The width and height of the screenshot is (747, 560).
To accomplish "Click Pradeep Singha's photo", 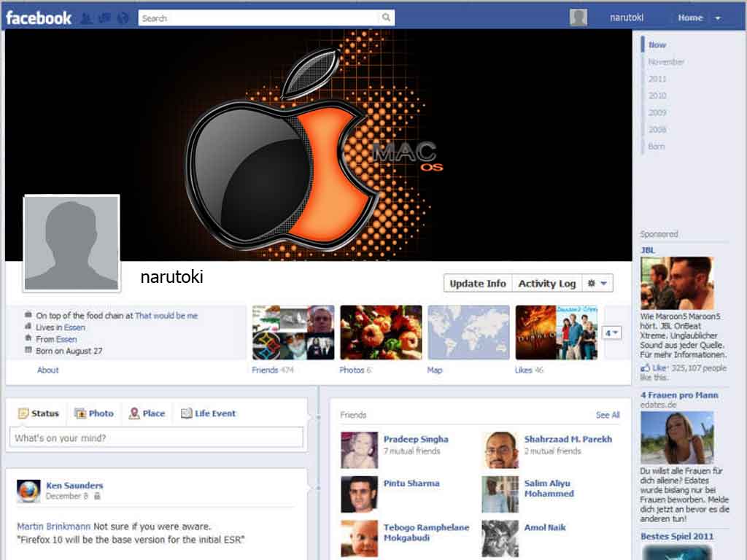I will pyautogui.click(x=360, y=451).
